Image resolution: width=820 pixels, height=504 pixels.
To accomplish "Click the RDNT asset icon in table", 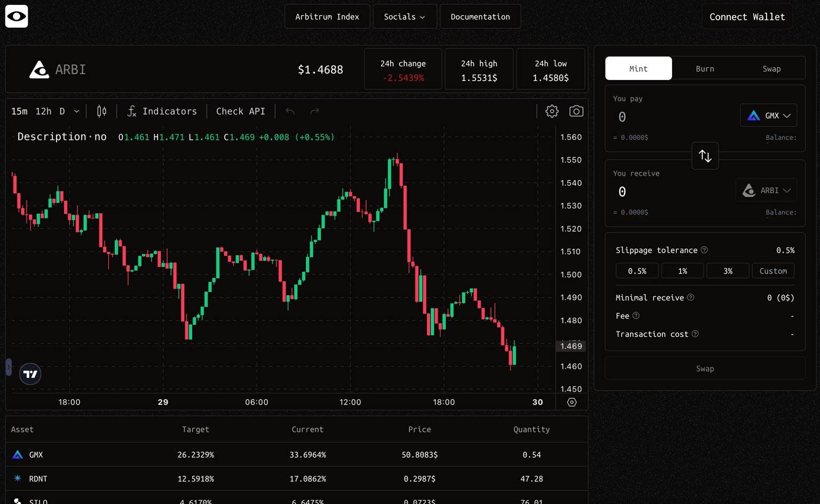I will click(x=18, y=478).
